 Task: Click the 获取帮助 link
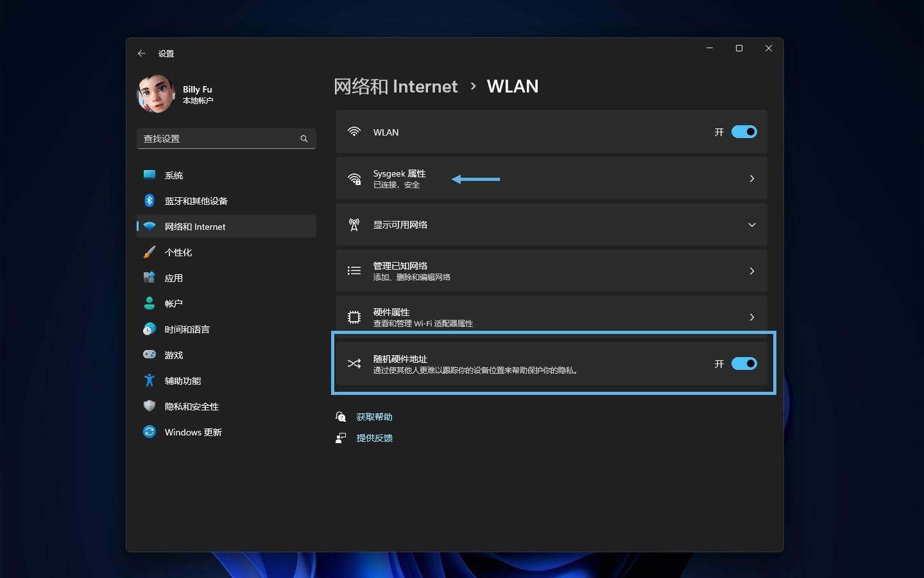[x=374, y=416]
